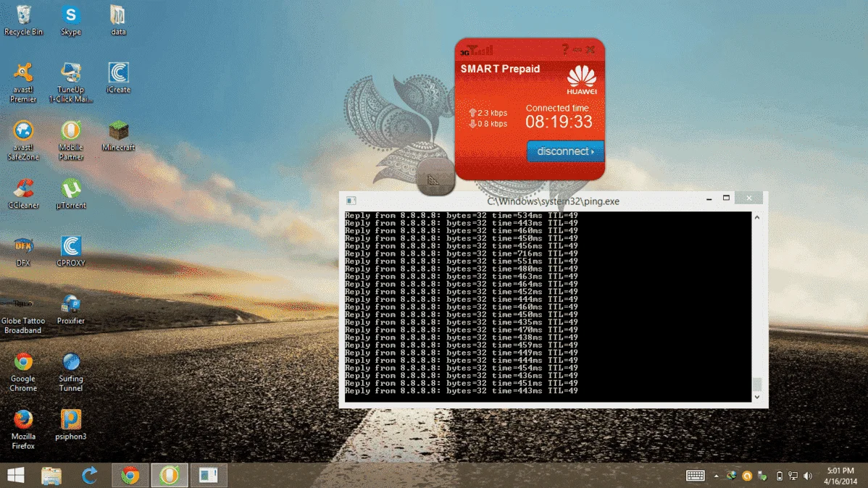
Task: Switch to the ping console taskbar button
Action: point(209,475)
